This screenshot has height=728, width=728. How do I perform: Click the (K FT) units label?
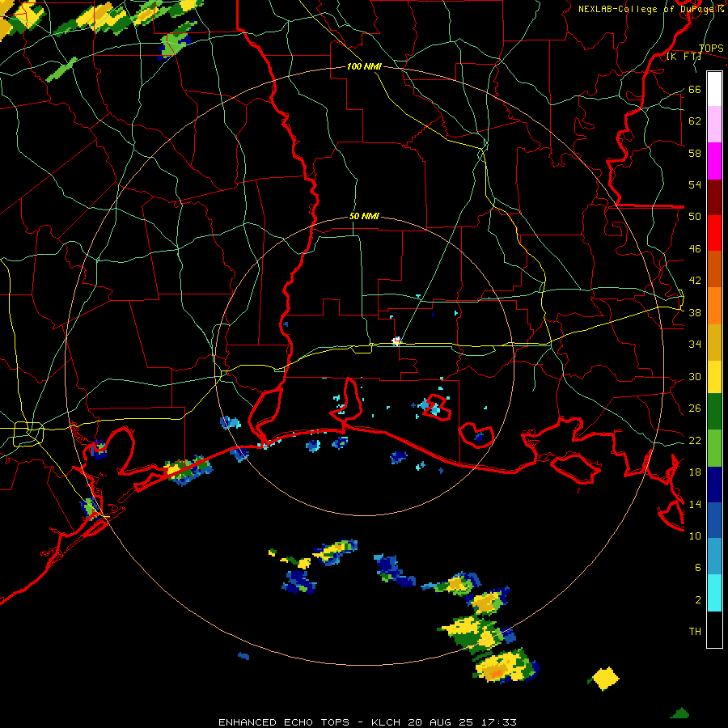(684, 57)
